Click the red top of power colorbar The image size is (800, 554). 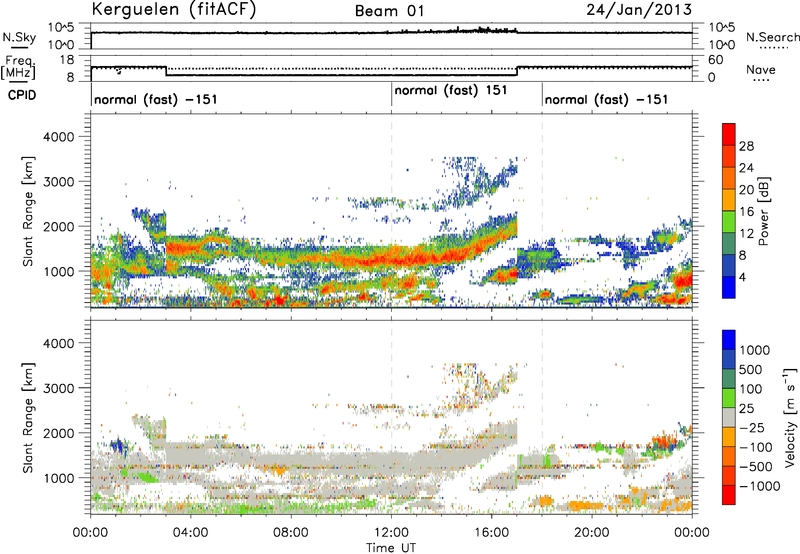[729, 135]
